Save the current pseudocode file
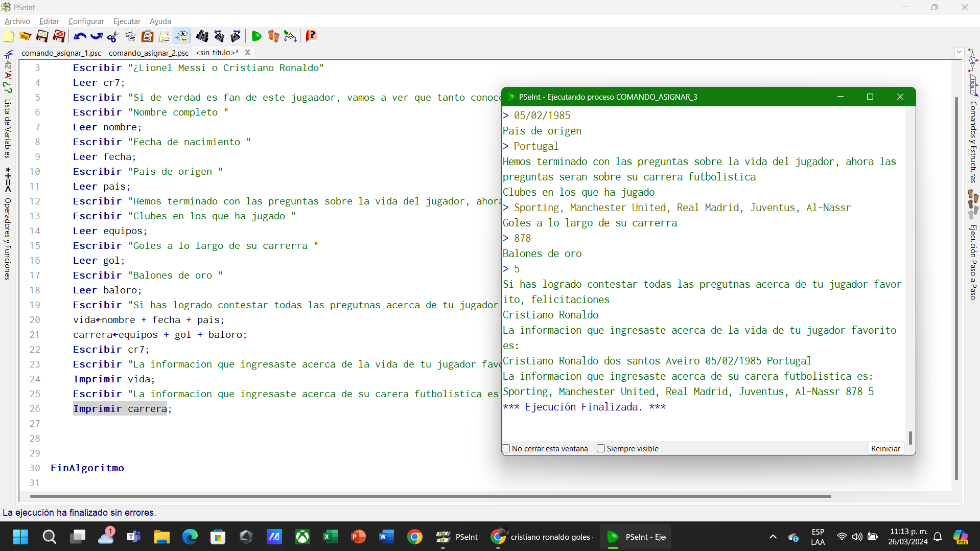Screen dimensions: 980x551 click(41, 36)
